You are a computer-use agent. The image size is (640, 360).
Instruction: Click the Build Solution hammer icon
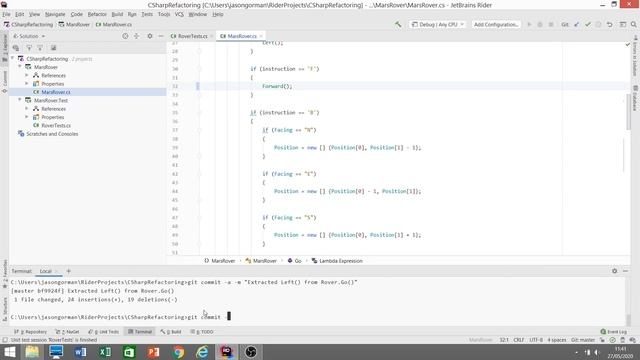click(398, 24)
